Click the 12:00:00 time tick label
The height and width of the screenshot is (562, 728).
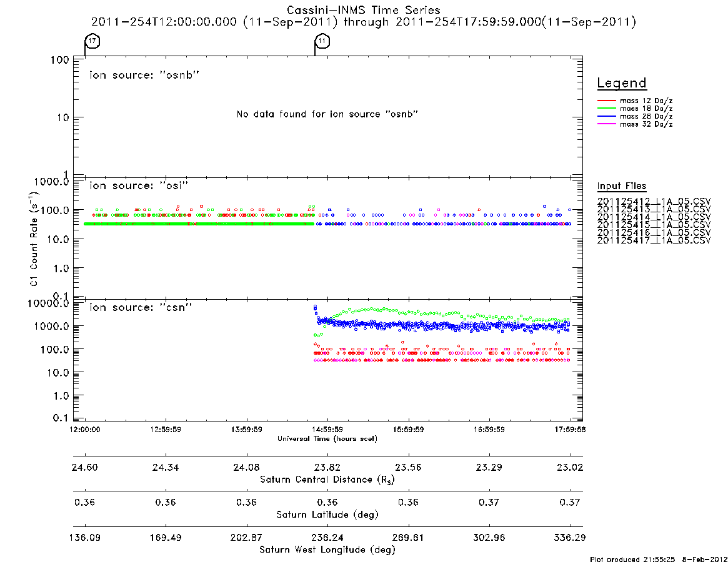click(85, 429)
